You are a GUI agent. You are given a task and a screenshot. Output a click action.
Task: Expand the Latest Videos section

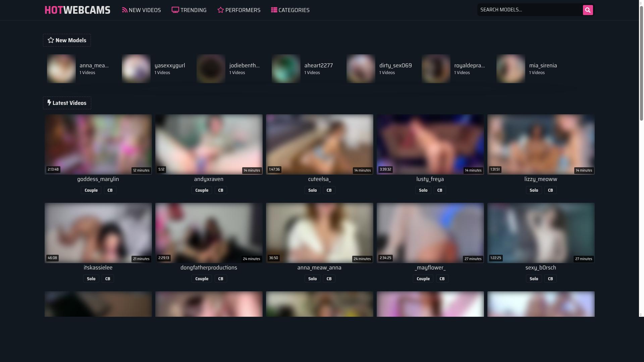click(67, 103)
